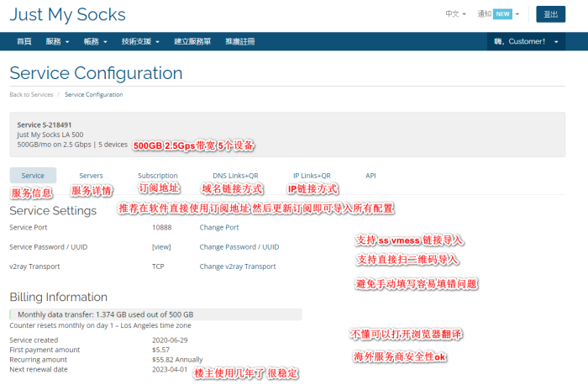Click Change v2ray Transport link

pyautogui.click(x=238, y=266)
